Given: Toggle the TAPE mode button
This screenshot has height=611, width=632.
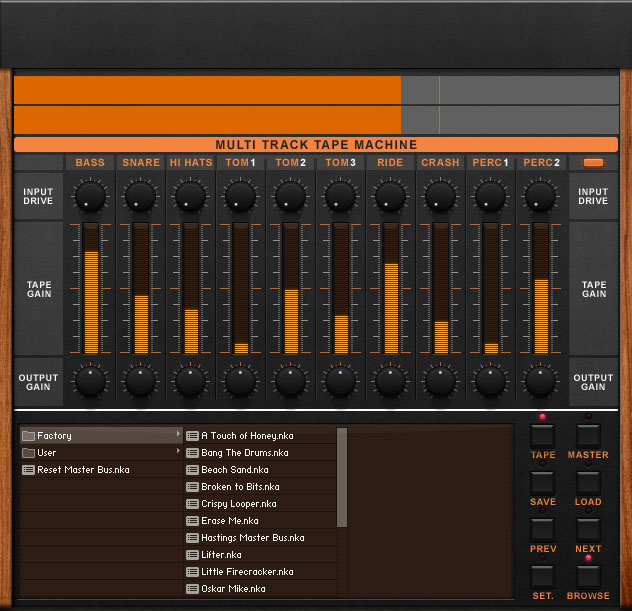Looking at the screenshot, I should pyautogui.click(x=542, y=435).
